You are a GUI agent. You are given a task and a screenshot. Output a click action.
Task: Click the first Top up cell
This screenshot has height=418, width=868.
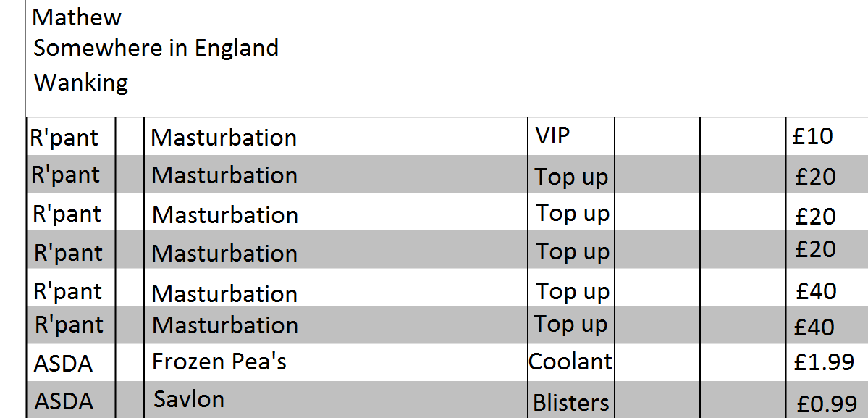[571, 175]
